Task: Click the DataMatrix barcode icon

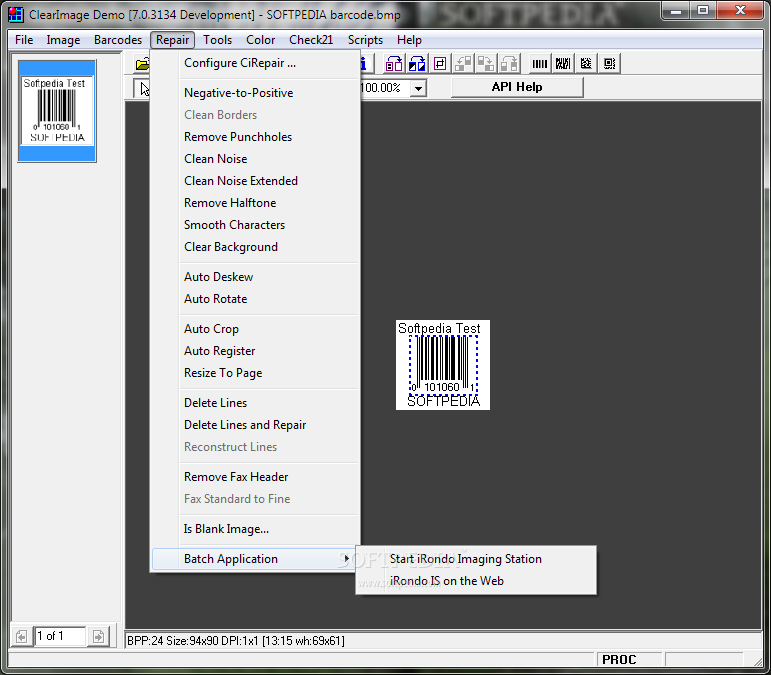Action: pos(586,63)
